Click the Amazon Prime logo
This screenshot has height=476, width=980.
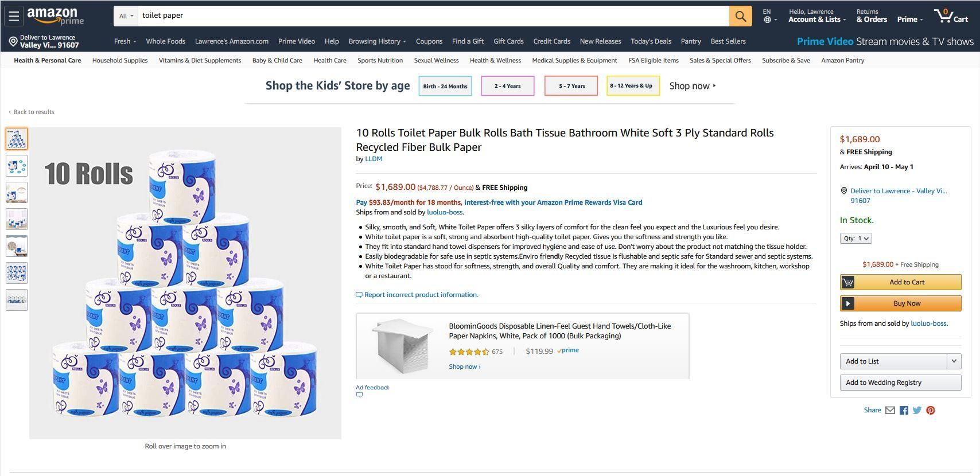click(x=55, y=16)
